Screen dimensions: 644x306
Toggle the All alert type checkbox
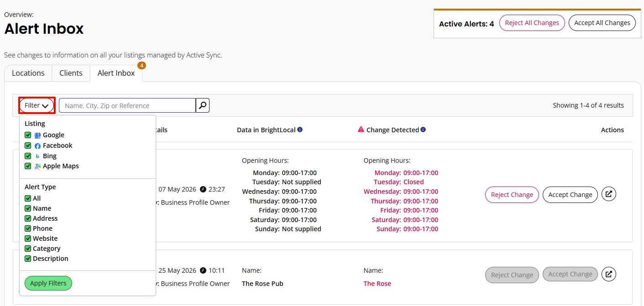tap(28, 198)
